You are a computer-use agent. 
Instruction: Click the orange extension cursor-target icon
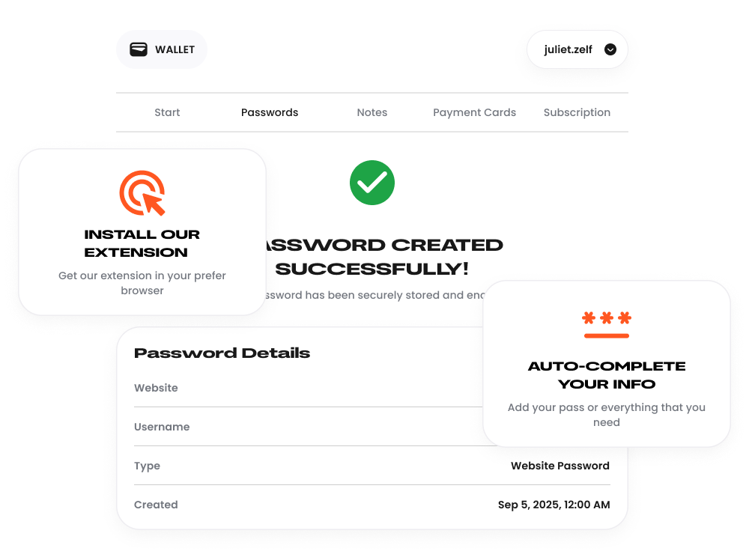[142, 193]
